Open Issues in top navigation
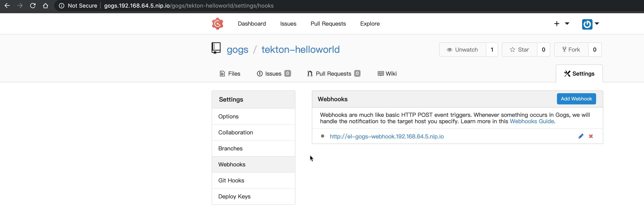Screen dimensions: 644x222 [288, 24]
